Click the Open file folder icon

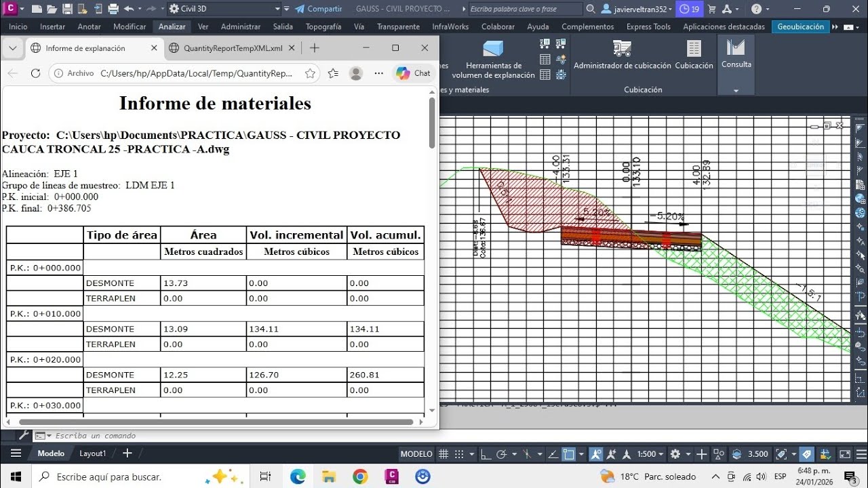coord(51,9)
